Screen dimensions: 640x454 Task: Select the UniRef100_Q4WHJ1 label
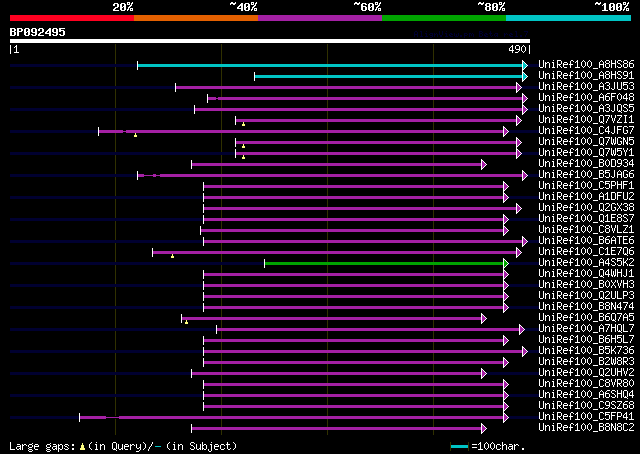[x=586, y=274]
